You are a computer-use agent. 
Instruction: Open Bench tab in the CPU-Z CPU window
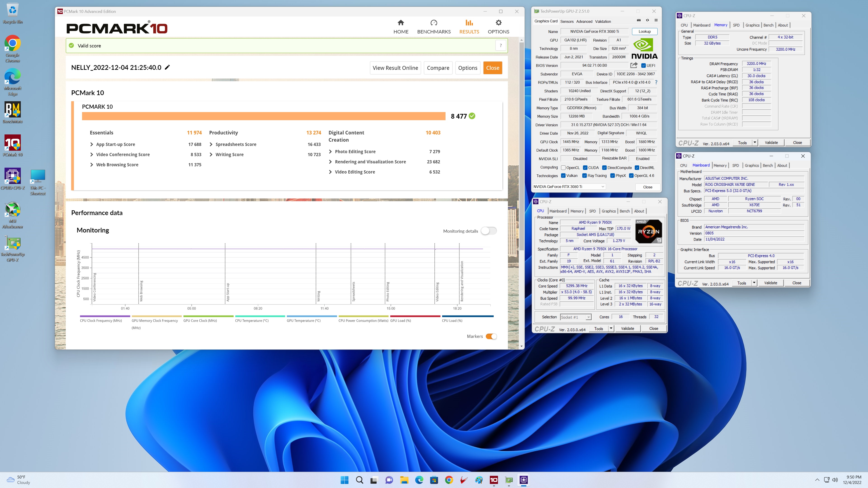click(624, 211)
